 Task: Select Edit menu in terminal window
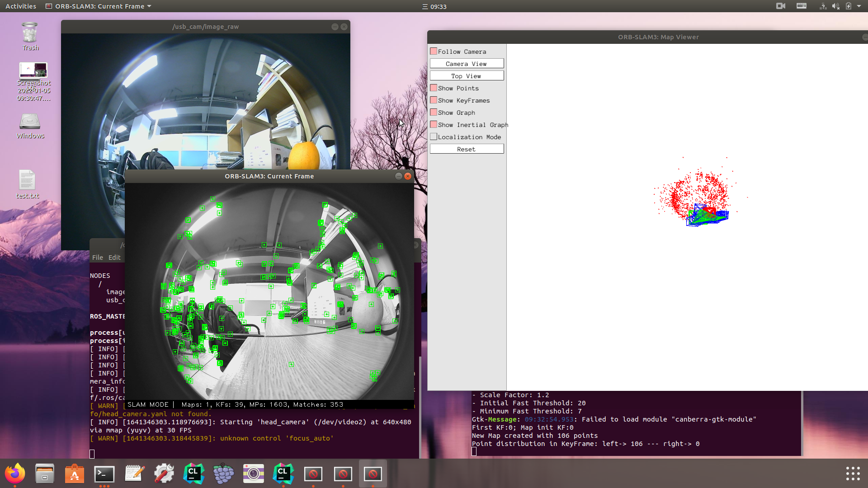tap(114, 258)
